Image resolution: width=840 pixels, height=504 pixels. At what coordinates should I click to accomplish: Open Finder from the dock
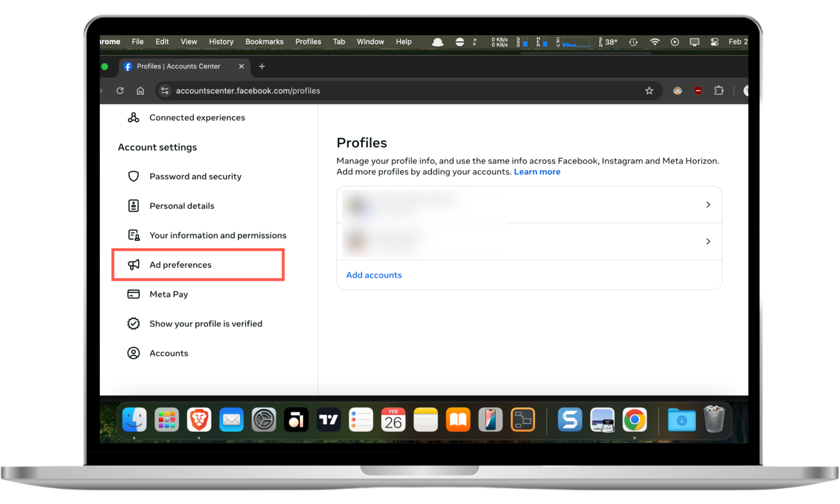134,420
